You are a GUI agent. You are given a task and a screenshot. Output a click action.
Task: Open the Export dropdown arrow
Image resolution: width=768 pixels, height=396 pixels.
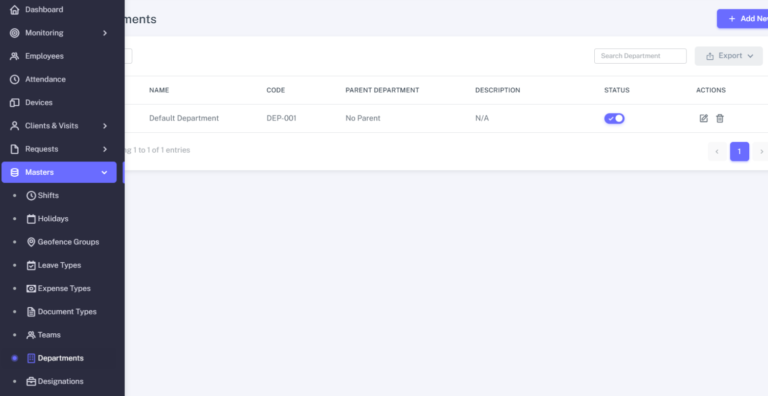click(750, 56)
